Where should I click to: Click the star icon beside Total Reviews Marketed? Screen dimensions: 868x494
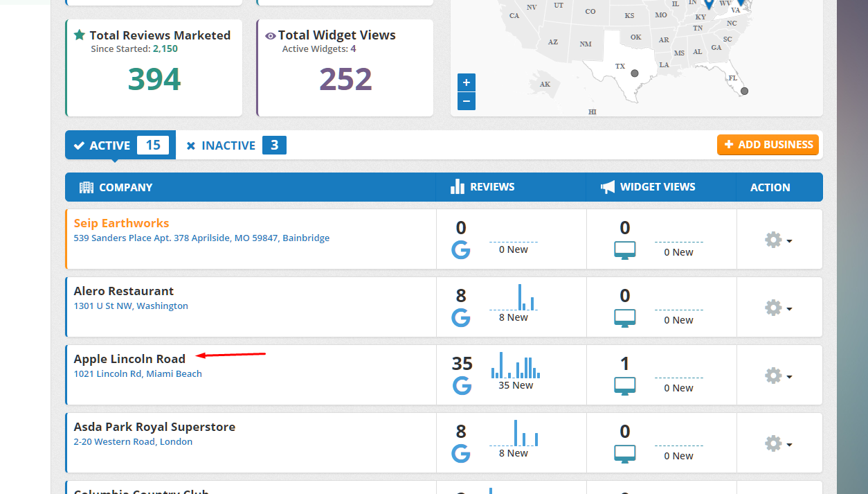pos(80,35)
